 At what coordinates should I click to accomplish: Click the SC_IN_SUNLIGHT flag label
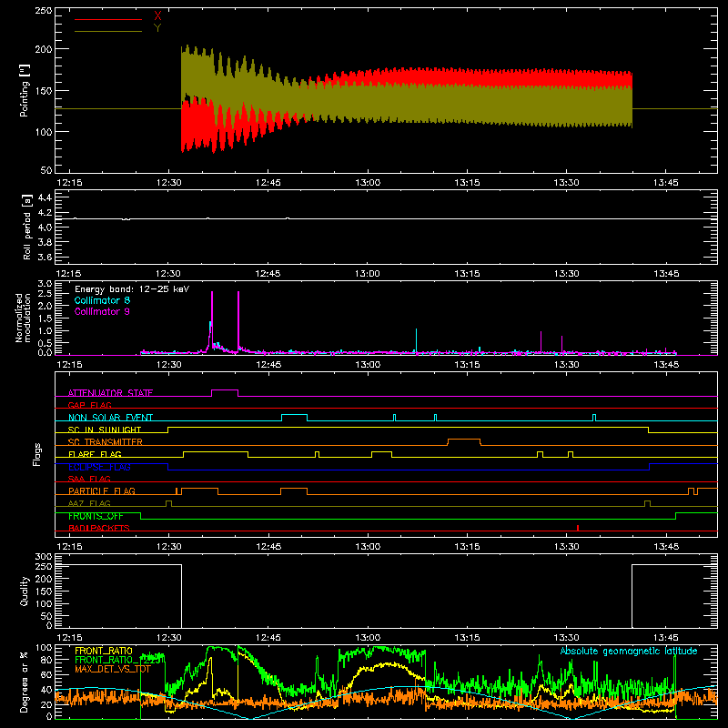coord(105,430)
